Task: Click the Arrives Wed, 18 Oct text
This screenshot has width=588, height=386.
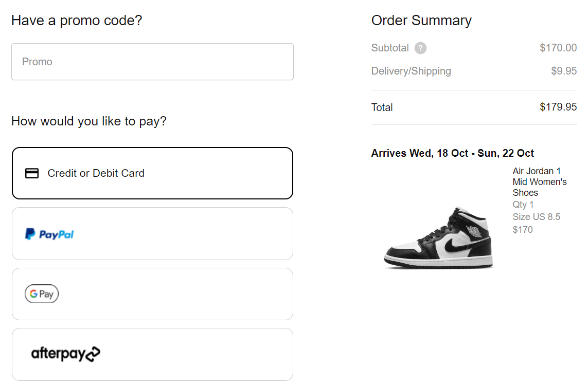Action: 453,153
